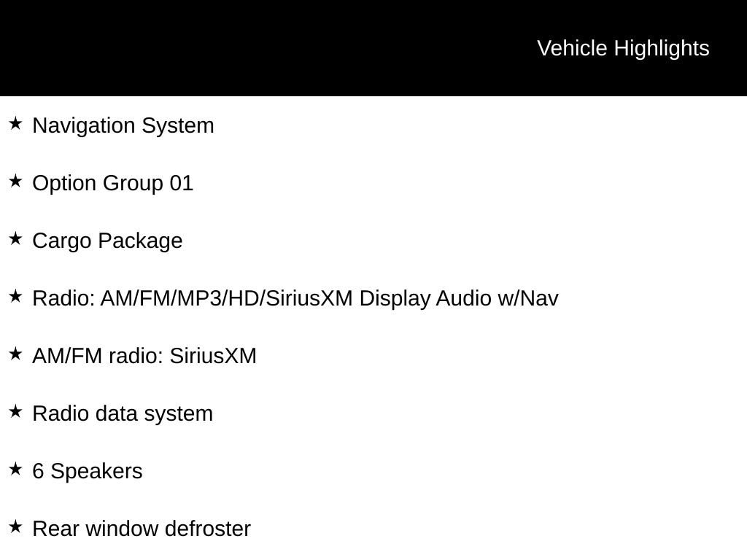Click the Vehicle Highlights header title
This screenshot has height=560, width=747.
click(x=623, y=48)
